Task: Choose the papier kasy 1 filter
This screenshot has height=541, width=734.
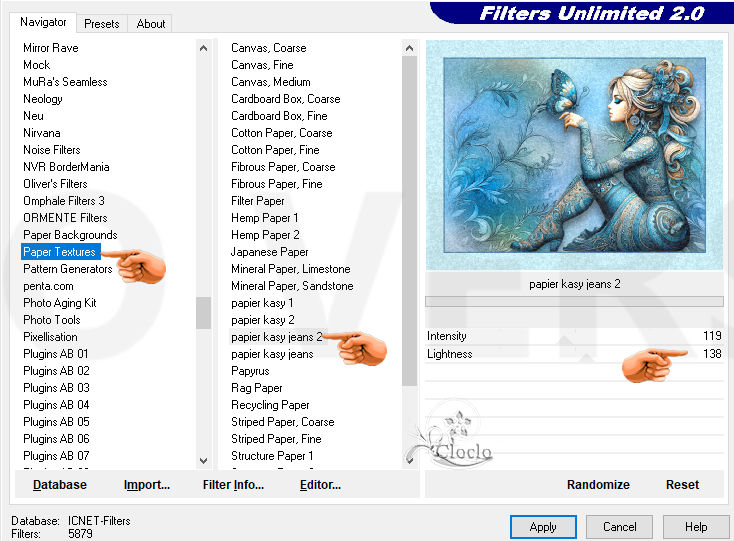Action: point(262,303)
